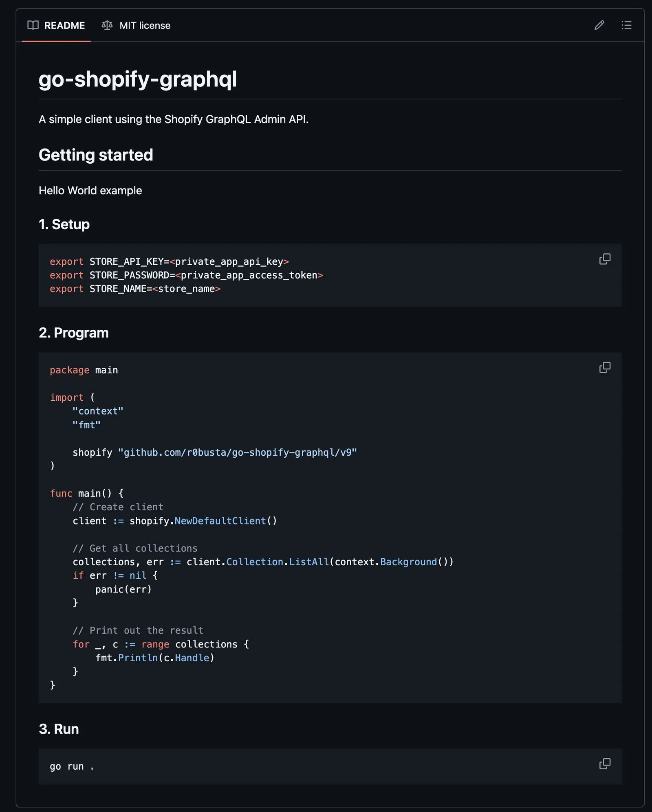Copy the 'go run .' command block
This screenshot has width=652, height=812.
tap(605, 764)
